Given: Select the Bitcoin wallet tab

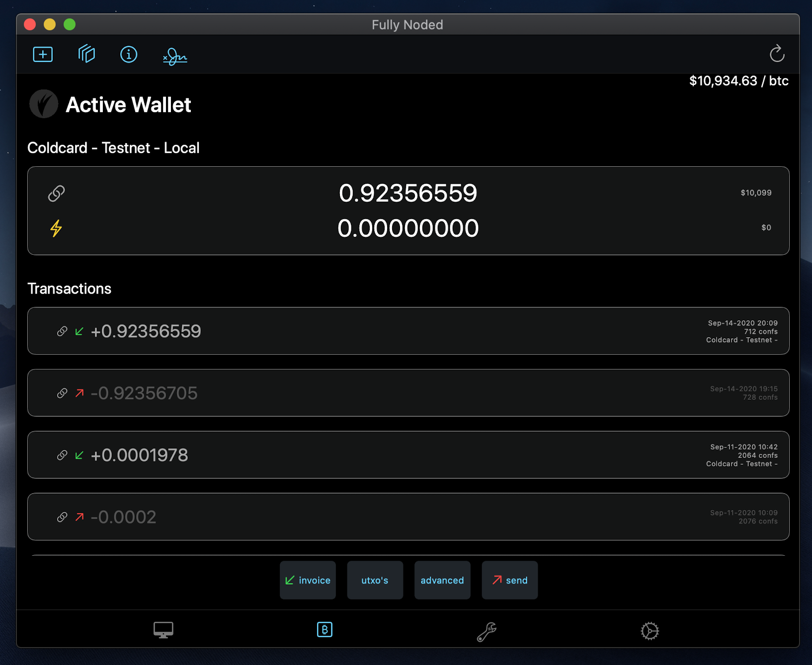Looking at the screenshot, I should pos(325,630).
